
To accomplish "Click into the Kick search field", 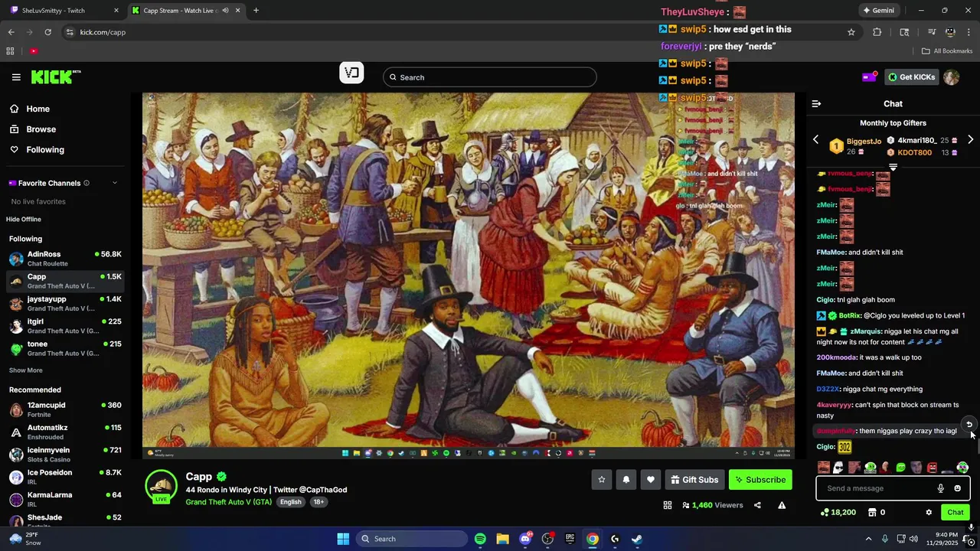I will click(490, 77).
